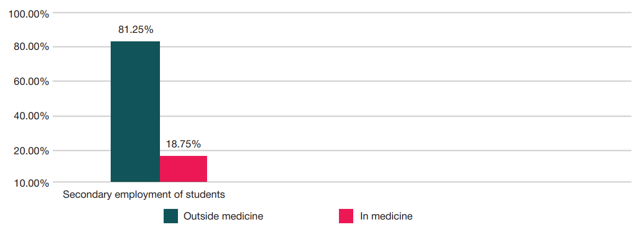Image resolution: width=644 pixels, height=228 pixels.
Task: Click the 60.00% gridline
Action: pyautogui.click(x=343, y=81)
